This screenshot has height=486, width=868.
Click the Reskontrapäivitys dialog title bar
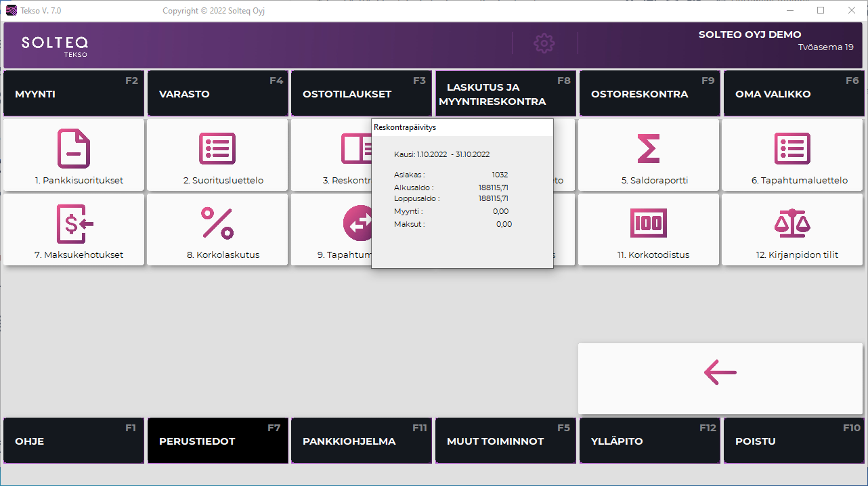[462, 127]
